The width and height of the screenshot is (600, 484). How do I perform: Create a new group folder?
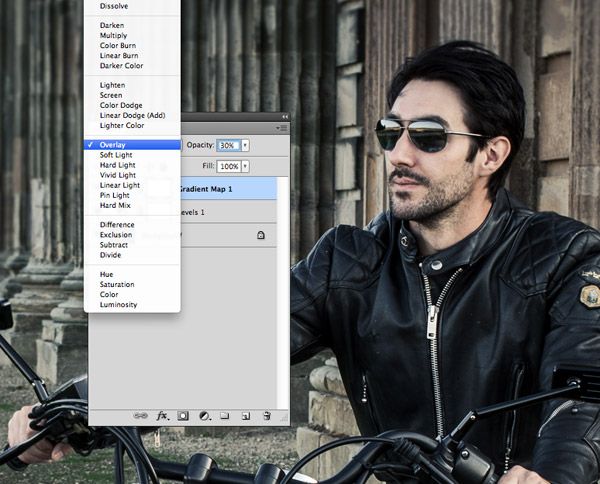pos(225,415)
